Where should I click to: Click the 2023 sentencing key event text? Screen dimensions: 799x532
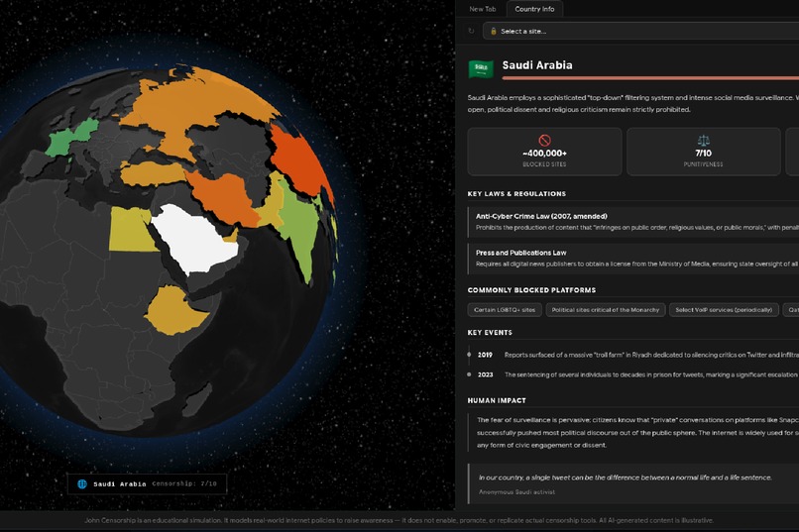click(651, 374)
